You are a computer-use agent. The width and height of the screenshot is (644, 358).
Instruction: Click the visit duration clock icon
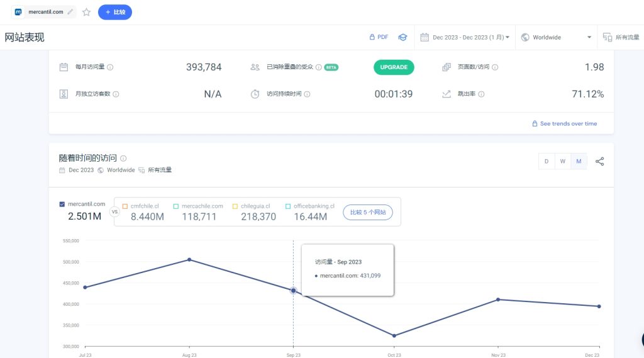[255, 94]
